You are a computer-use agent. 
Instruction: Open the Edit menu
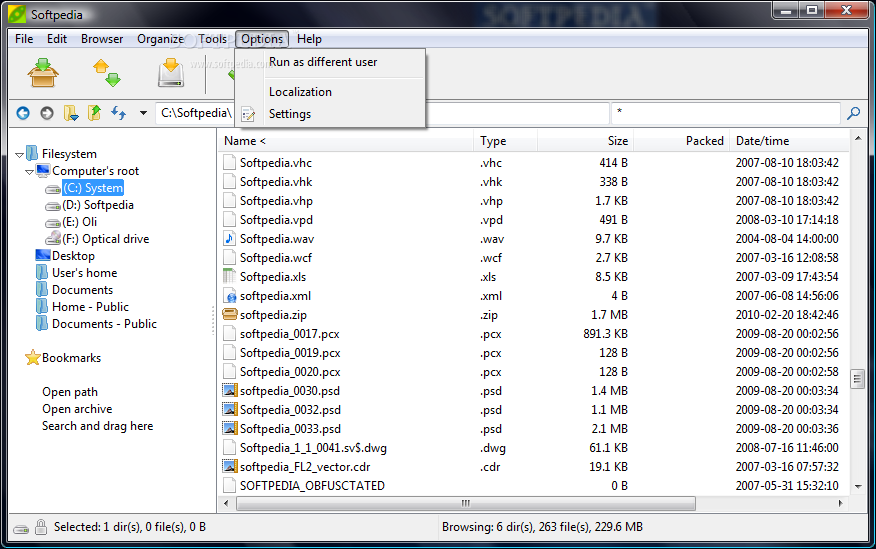click(57, 39)
